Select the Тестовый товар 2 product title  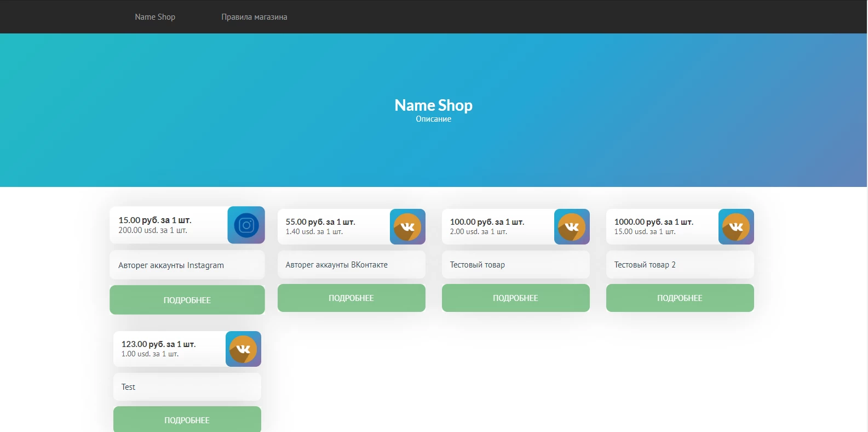click(x=645, y=265)
